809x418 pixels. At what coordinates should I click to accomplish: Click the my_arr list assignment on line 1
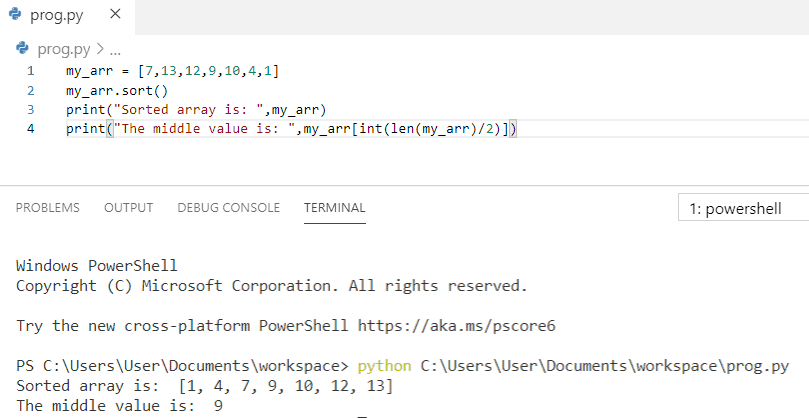pos(172,71)
